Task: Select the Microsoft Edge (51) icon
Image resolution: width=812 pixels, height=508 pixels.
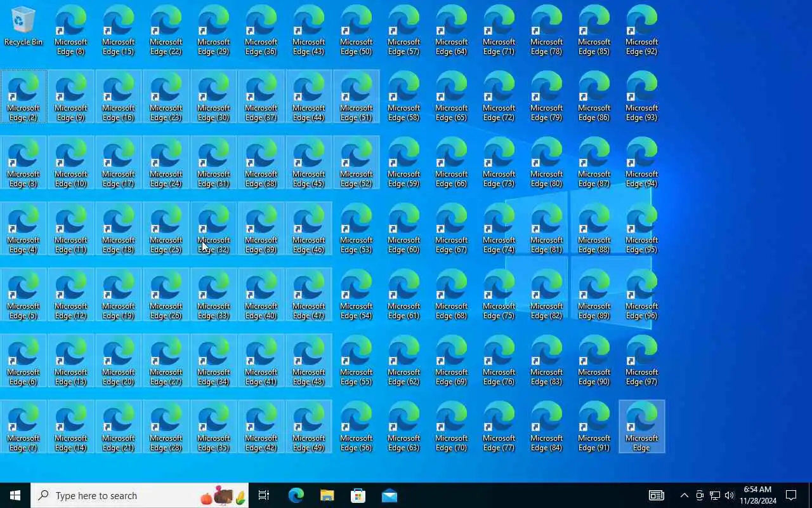Action: pos(357,97)
